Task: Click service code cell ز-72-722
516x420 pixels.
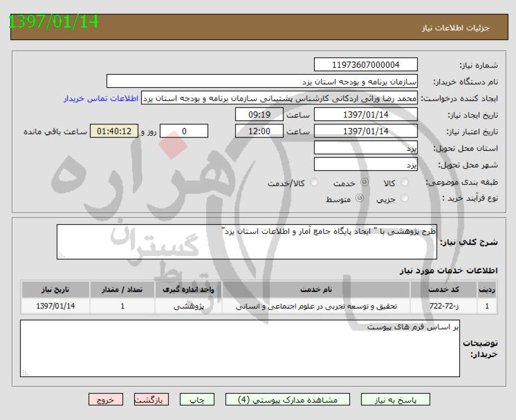Action: coord(443,306)
